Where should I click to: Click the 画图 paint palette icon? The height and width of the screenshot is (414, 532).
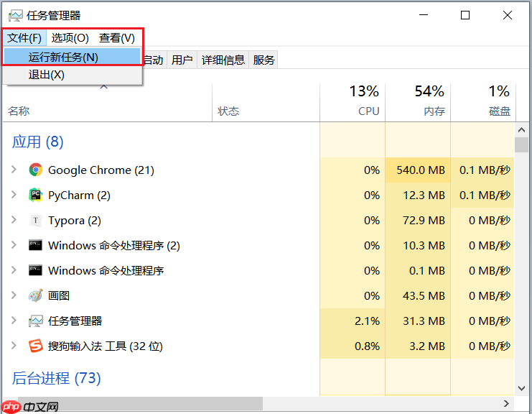tap(36, 295)
